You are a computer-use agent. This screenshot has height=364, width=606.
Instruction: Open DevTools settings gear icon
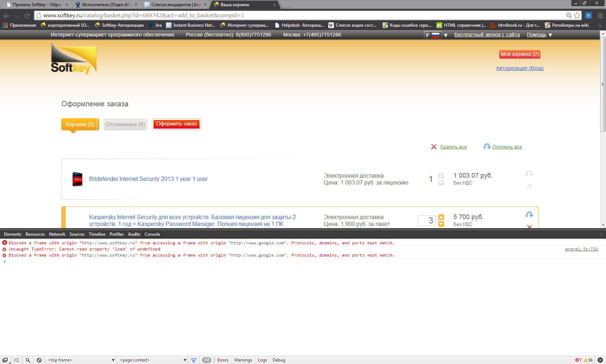coord(600,360)
